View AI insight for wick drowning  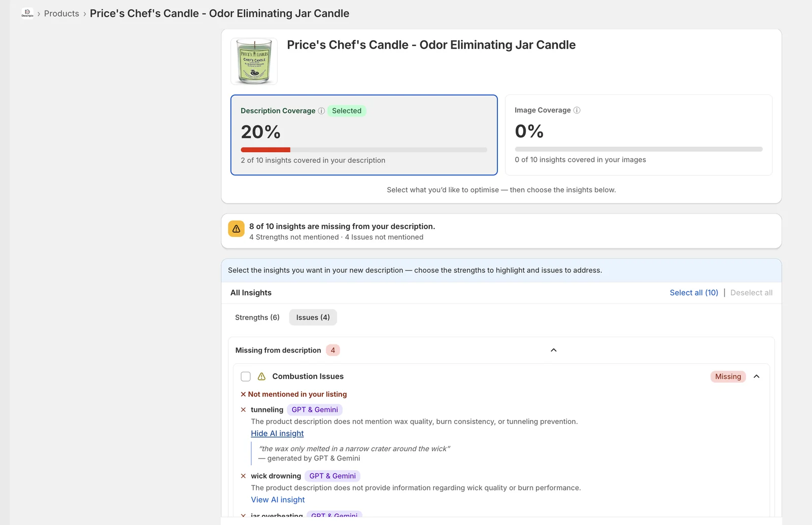278,500
